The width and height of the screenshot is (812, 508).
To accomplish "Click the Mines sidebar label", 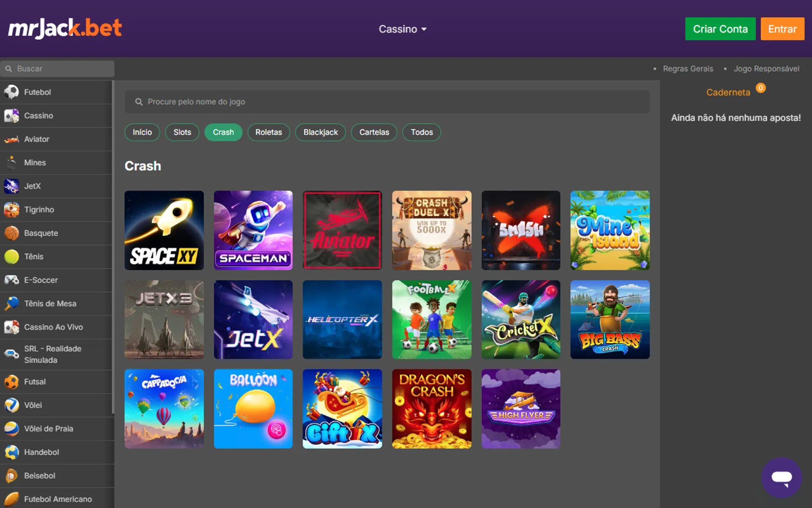I will pyautogui.click(x=35, y=163).
